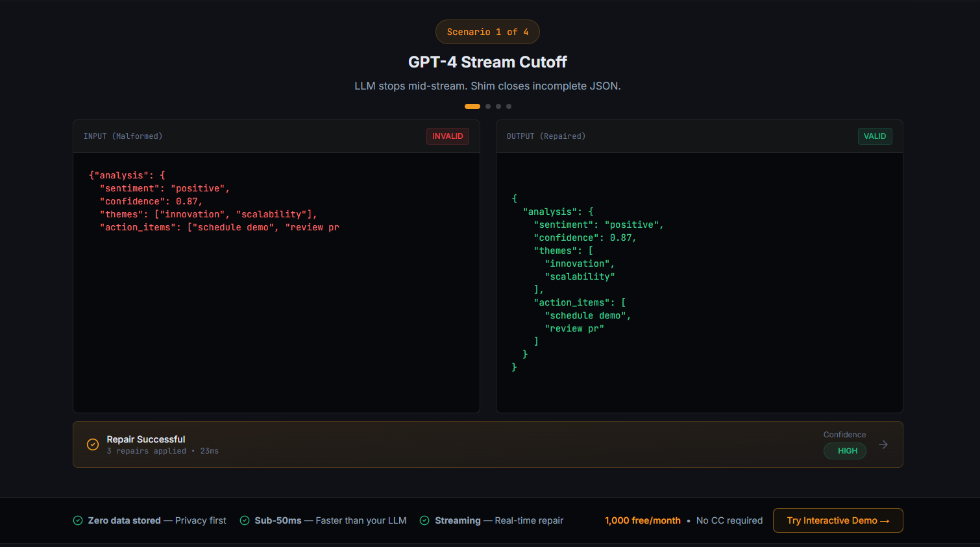Click the VALID status badge
980x547 pixels.
coord(875,136)
